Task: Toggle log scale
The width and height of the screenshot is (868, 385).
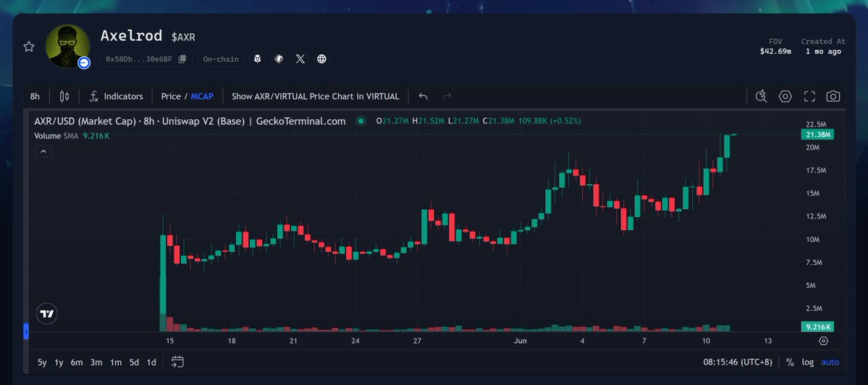Action: point(808,363)
